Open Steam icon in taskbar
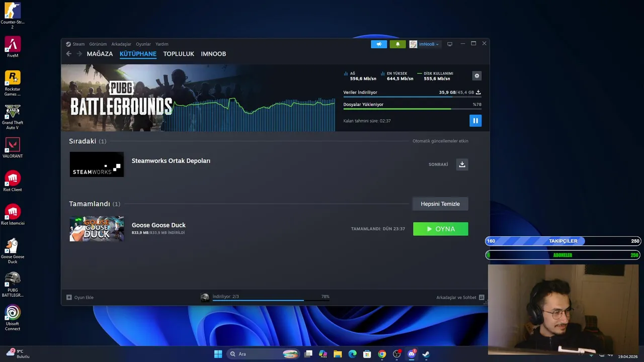This screenshot has width=644, height=362. [426, 354]
